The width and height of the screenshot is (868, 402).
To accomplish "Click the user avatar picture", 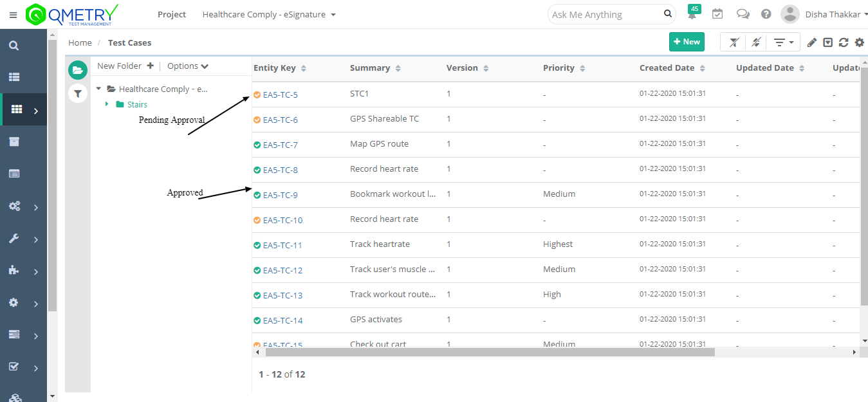I will [790, 14].
